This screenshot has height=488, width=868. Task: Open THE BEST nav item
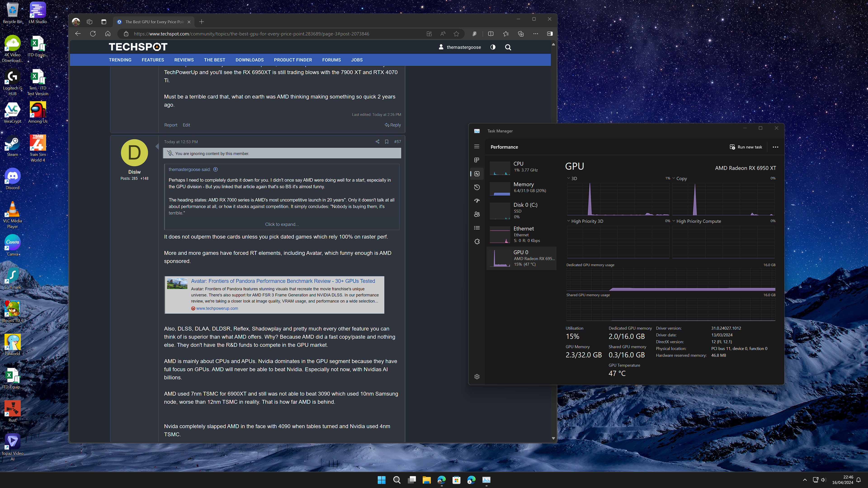point(214,60)
